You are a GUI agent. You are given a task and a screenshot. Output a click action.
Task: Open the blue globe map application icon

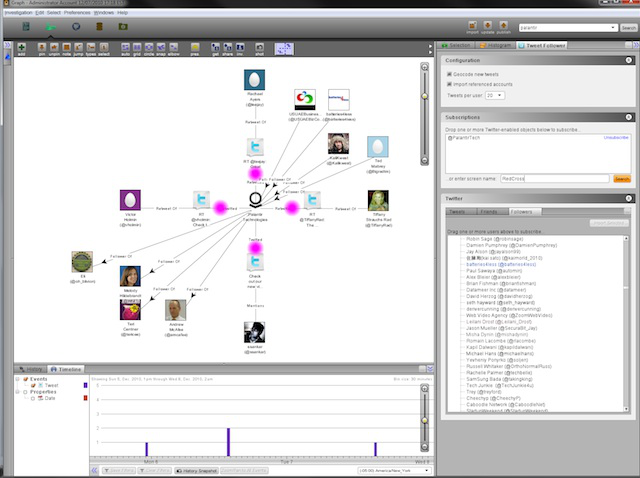click(76, 27)
